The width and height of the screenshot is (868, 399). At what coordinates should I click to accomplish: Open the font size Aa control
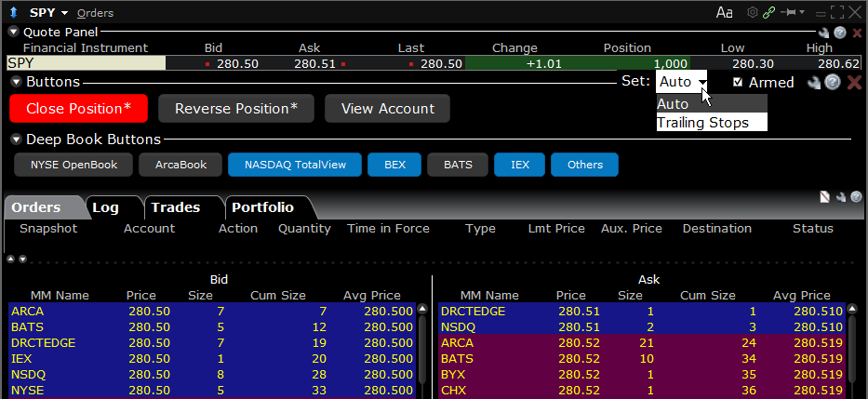[724, 13]
